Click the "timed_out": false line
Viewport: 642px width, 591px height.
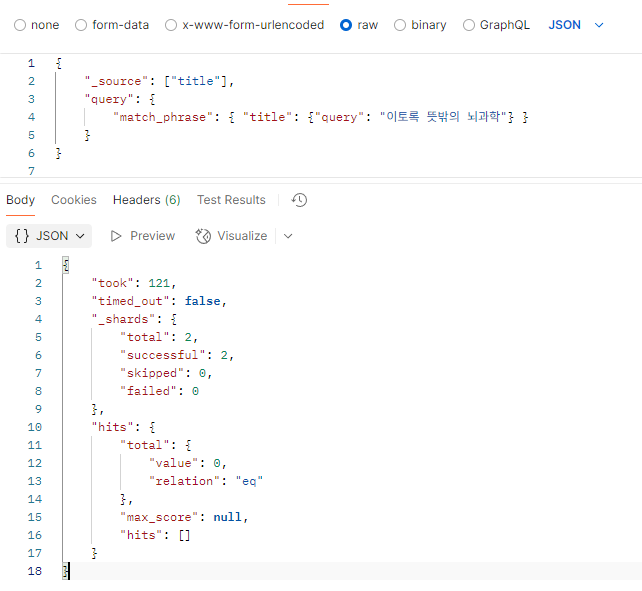point(159,301)
